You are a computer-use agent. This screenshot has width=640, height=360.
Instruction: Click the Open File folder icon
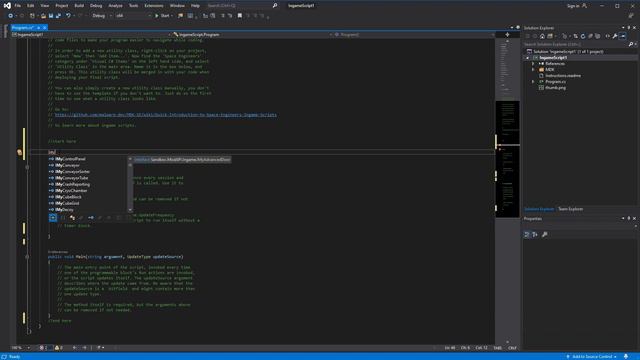click(43, 16)
